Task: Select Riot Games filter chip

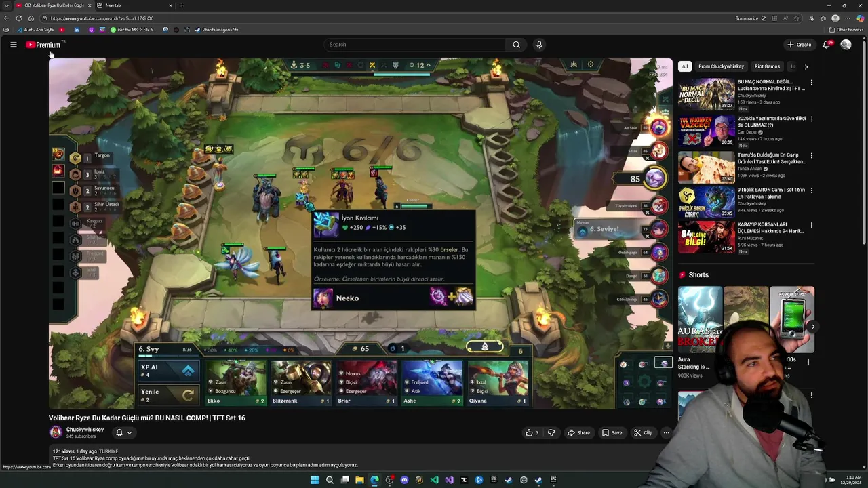Action: (767, 66)
